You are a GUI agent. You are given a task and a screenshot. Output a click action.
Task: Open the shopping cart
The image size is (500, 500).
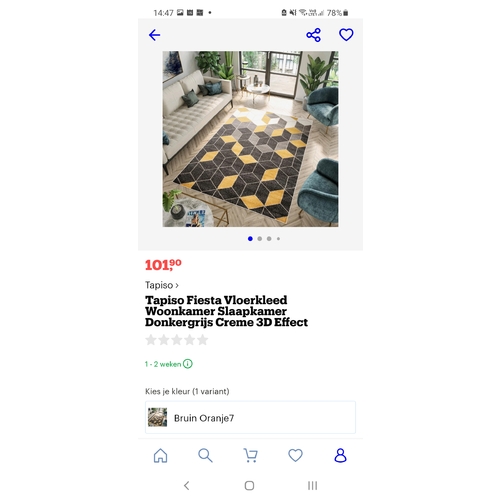coord(250,455)
